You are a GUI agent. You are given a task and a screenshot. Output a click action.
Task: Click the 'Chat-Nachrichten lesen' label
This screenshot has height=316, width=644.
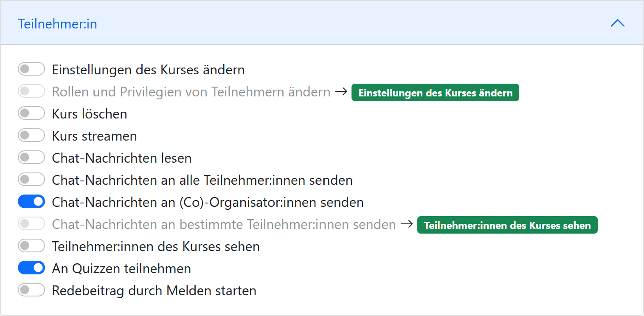122,158
